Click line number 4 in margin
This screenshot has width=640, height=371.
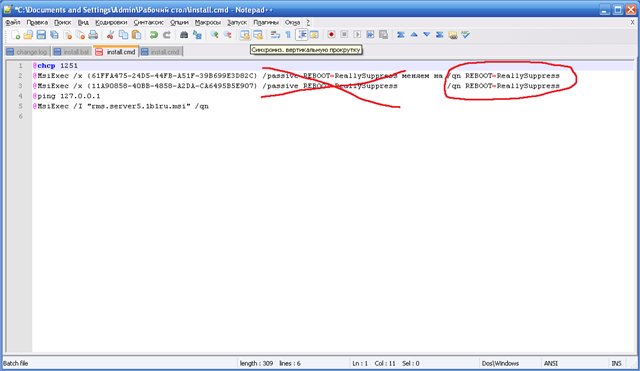(x=21, y=96)
